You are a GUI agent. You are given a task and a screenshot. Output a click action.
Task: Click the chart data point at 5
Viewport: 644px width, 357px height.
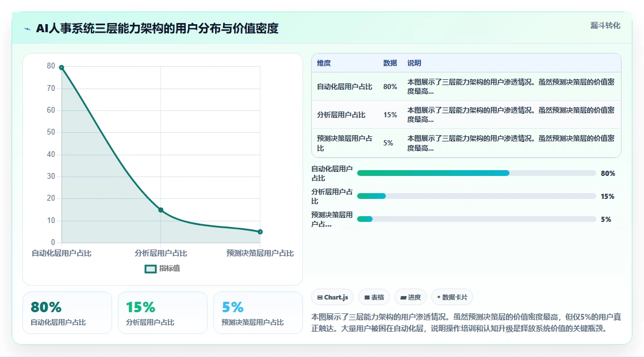[x=260, y=232]
